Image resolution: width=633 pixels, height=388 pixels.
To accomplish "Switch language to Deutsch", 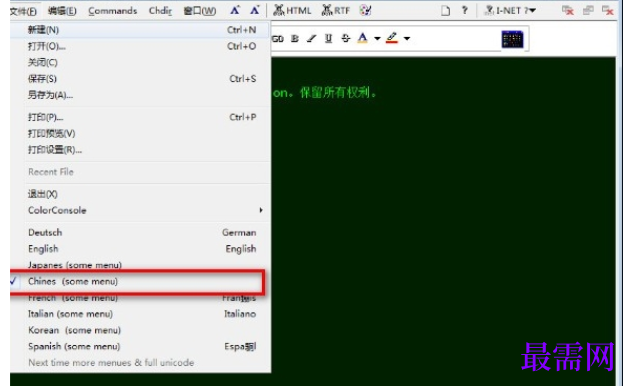I will click(x=140, y=233).
